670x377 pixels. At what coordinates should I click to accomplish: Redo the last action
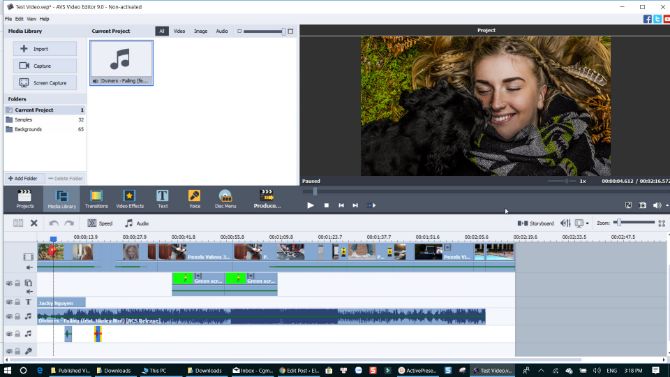pyautogui.click(x=69, y=223)
